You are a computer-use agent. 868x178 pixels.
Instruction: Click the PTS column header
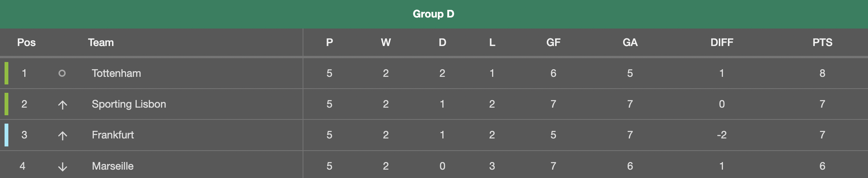tap(822, 42)
